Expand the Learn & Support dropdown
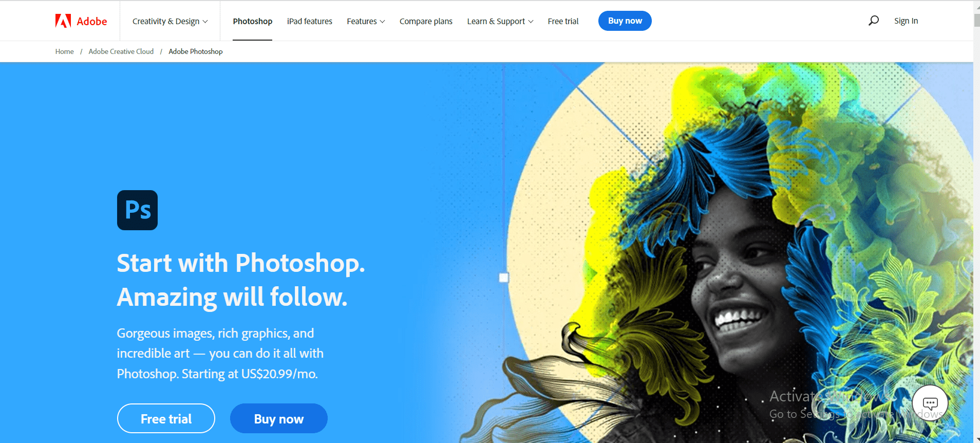The image size is (980, 443). coord(500,21)
